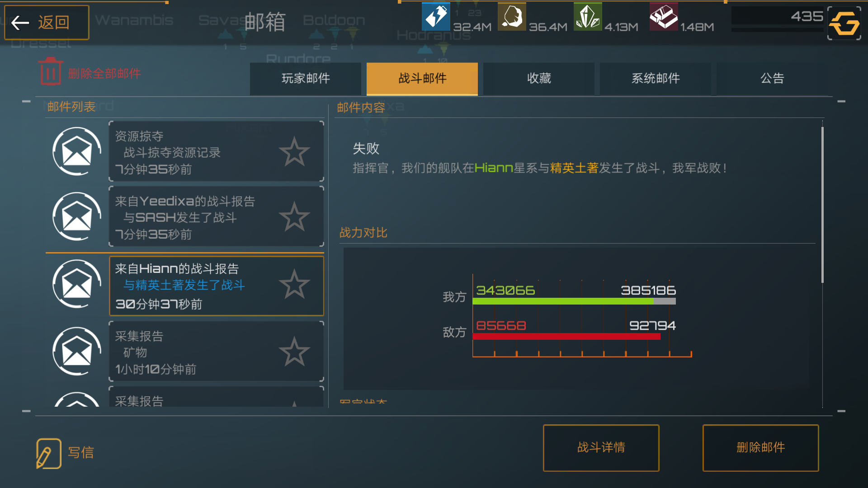Open the envelope icon beside Yeedixa battle report
This screenshot has height=488, width=868.
77,216
